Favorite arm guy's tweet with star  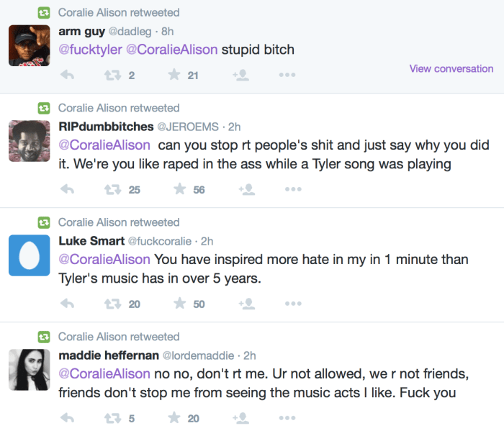[x=174, y=75]
